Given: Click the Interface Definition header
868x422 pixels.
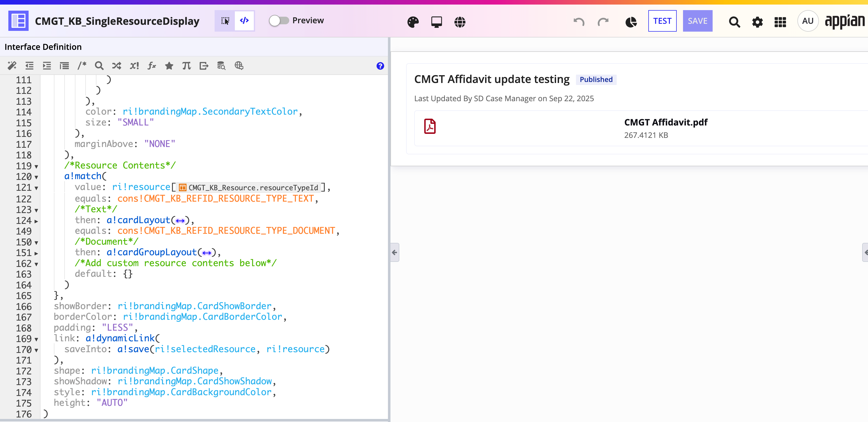Looking at the screenshot, I should 43,47.
